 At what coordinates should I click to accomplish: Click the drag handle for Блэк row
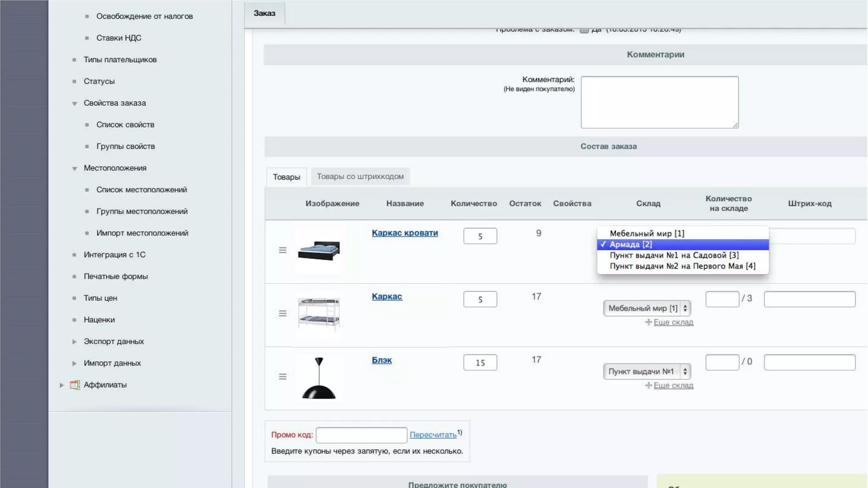tap(283, 377)
